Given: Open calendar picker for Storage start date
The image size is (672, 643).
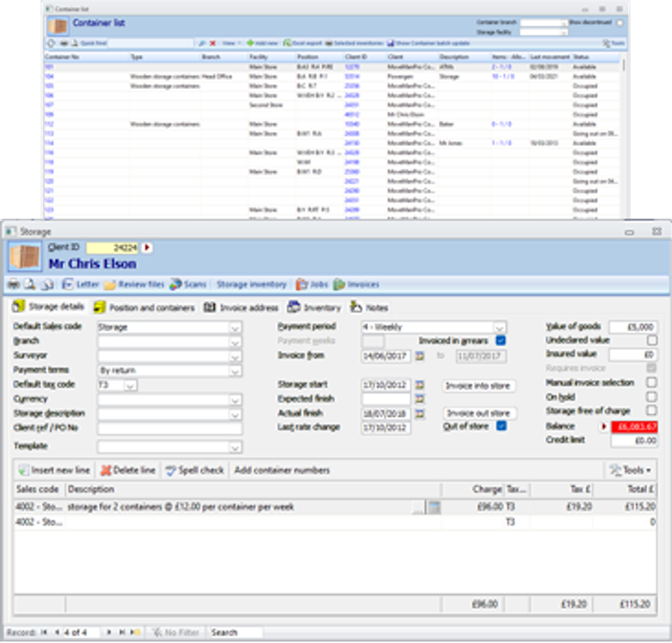Looking at the screenshot, I should (x=420, y=385).
